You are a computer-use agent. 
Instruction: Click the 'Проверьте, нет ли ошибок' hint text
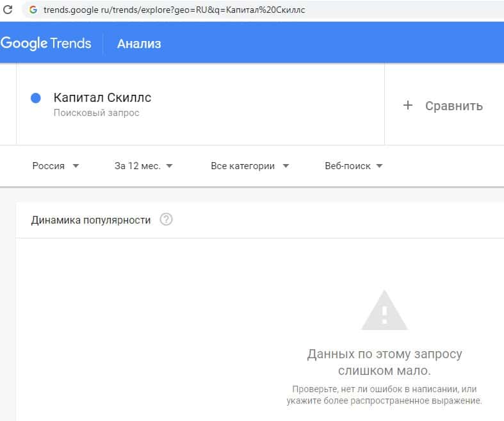pyautogui.click(x=384, y=395)
